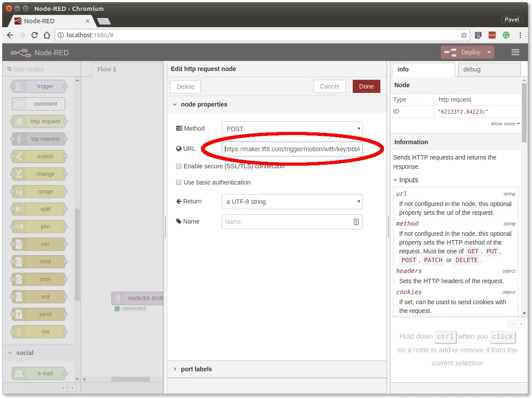532x398 pixels.
Task: Tick Use basic authentication checkbox
Action: pos(179,182)
